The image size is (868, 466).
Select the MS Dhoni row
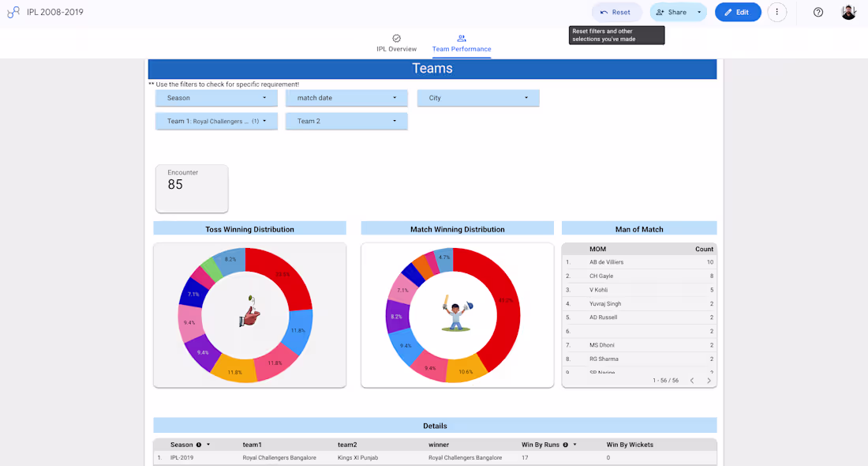coord(639,345)
